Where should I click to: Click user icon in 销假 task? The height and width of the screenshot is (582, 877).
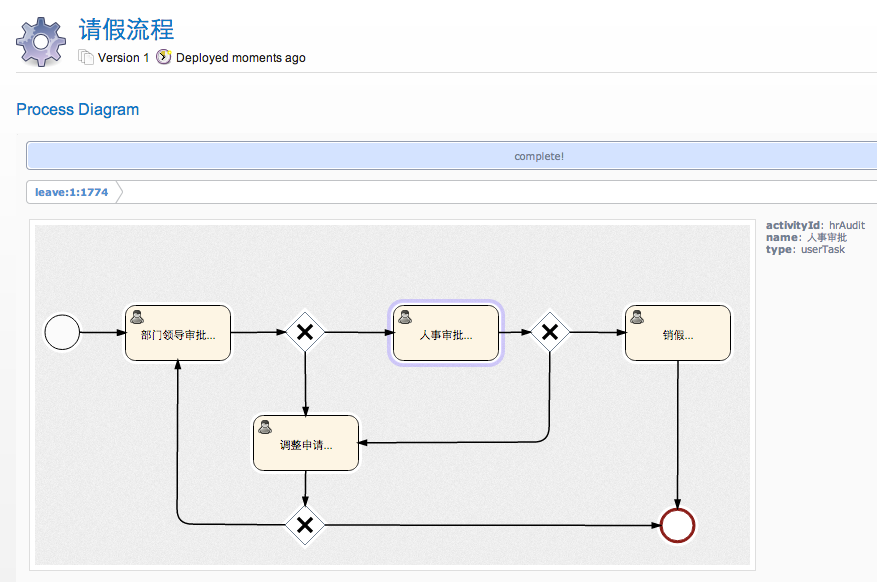pos(637,317)
